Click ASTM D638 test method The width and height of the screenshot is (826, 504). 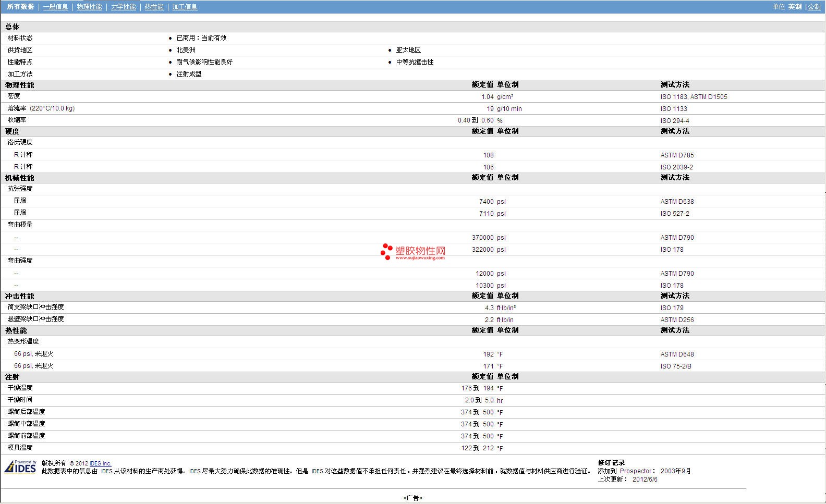[x=677, y=202]
